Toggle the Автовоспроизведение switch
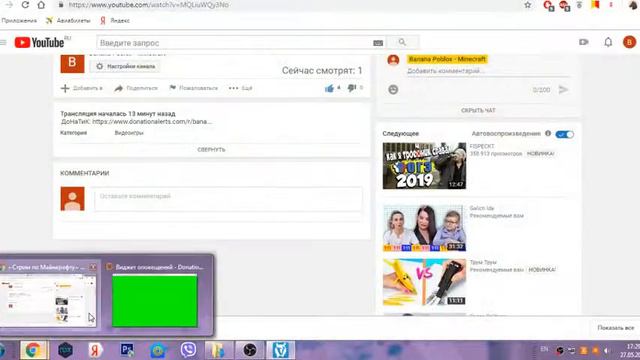The width and height of the screenshot is (640, 360). (564, 134)
